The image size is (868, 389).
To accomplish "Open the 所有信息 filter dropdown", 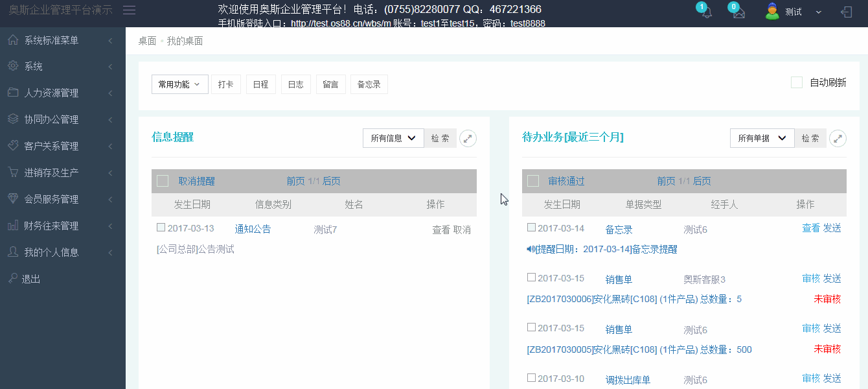I will 393,138.
